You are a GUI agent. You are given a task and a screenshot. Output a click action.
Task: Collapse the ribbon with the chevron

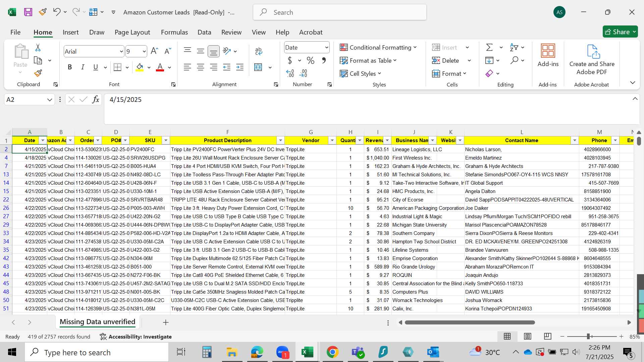633,82
